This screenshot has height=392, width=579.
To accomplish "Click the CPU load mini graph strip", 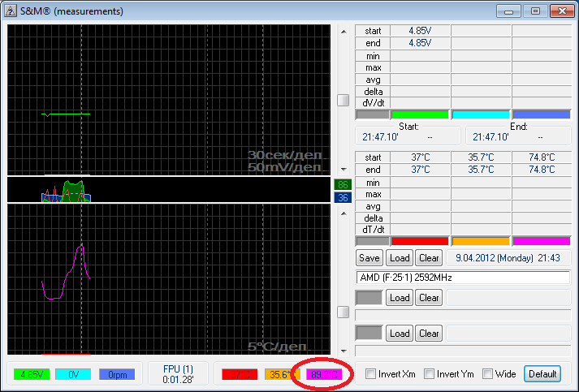I will [x=169, y=190].
